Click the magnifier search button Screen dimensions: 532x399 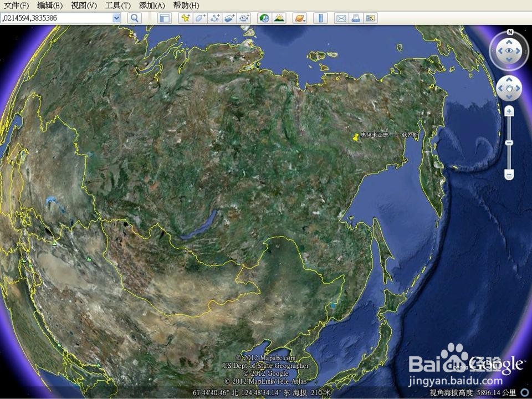pos(134,18)
